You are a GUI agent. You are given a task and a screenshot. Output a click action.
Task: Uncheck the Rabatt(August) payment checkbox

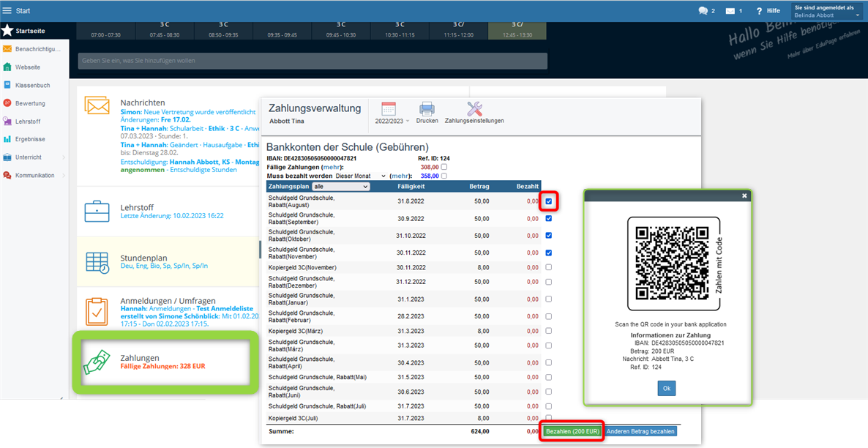click(549, 201)
